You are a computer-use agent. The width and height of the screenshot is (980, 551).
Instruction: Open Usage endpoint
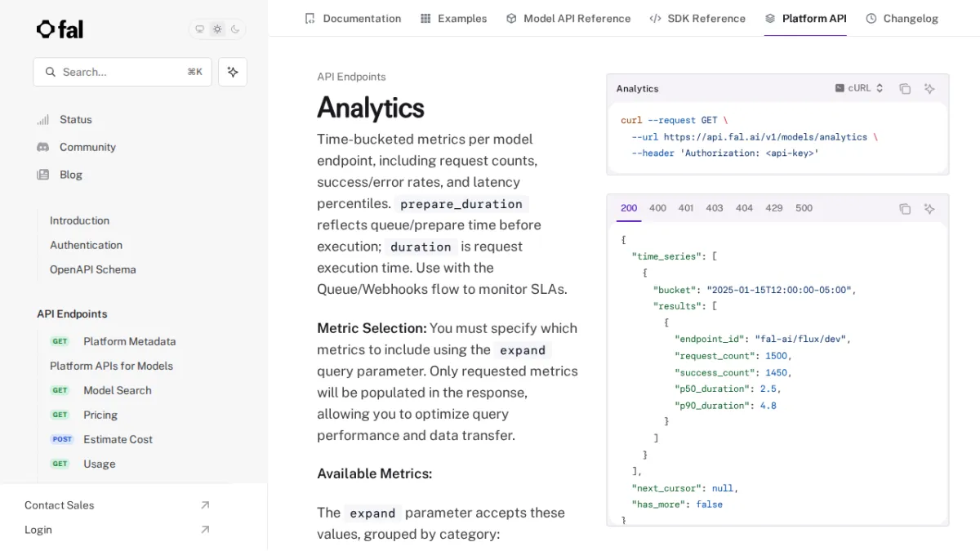[x=100, y=464]
